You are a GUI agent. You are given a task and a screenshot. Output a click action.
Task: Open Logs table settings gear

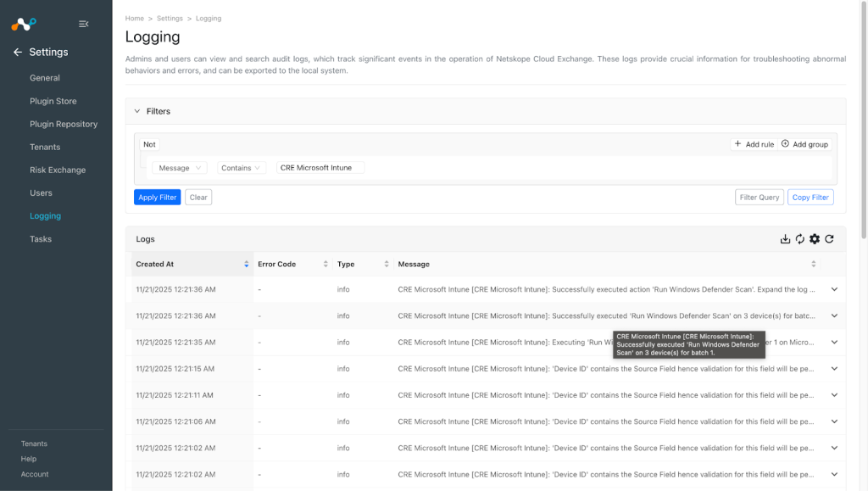tap(815, 239)
